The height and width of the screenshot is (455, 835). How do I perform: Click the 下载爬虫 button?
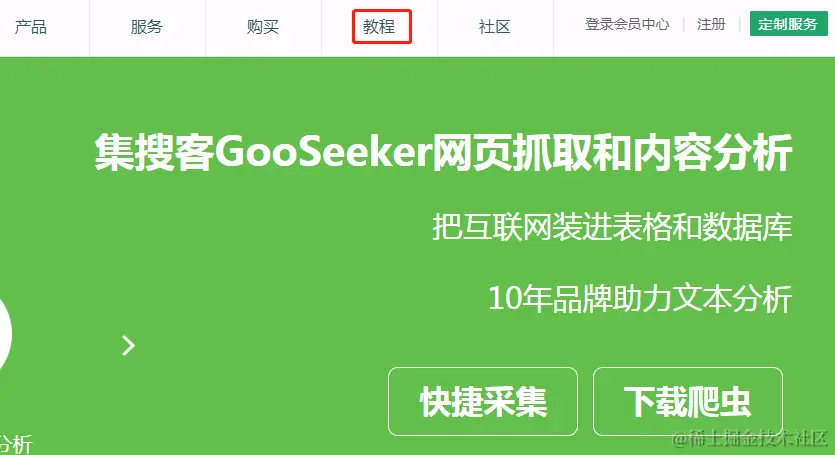687,401
